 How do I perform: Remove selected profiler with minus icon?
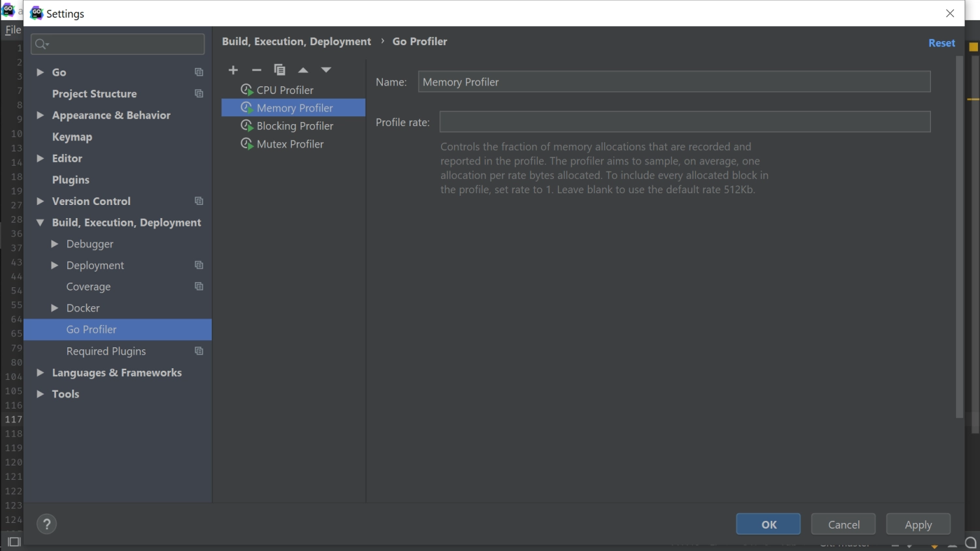click(x=257, y=70)
